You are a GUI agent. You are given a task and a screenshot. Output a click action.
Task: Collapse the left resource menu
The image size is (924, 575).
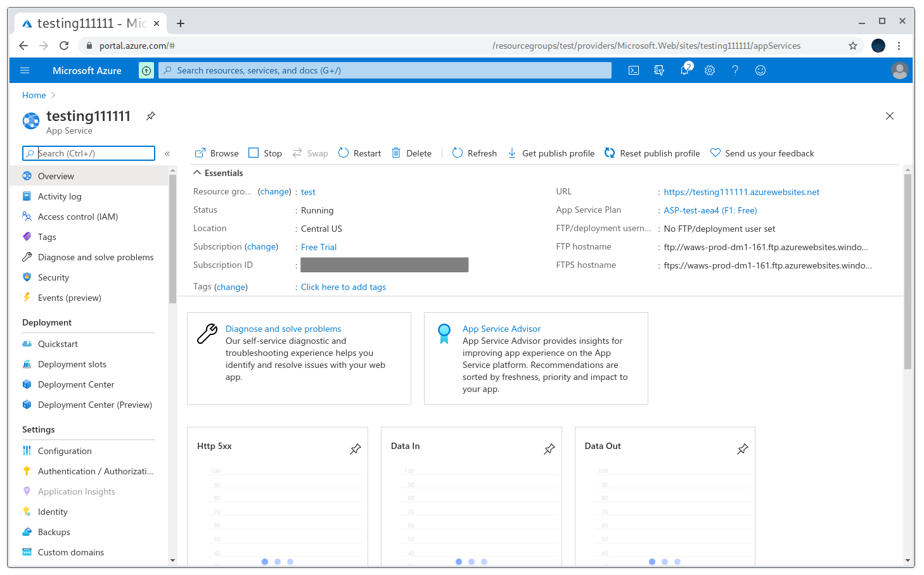pos(167,153)
